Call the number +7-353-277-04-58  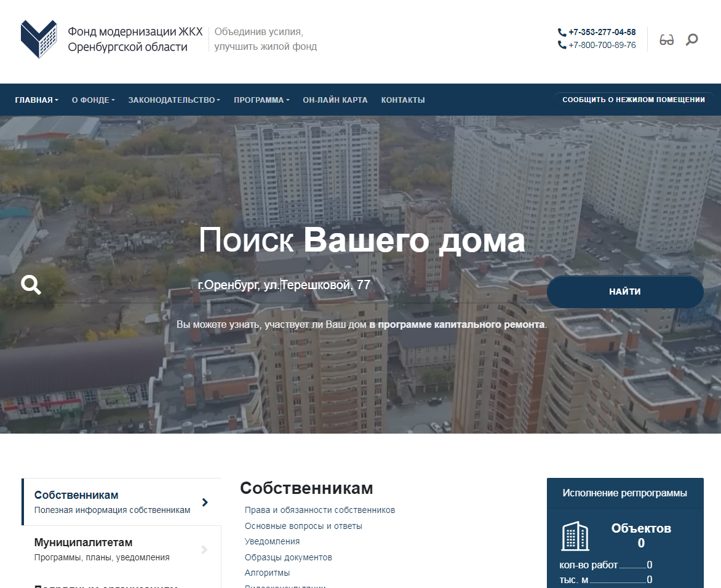[x=602, y=32]
